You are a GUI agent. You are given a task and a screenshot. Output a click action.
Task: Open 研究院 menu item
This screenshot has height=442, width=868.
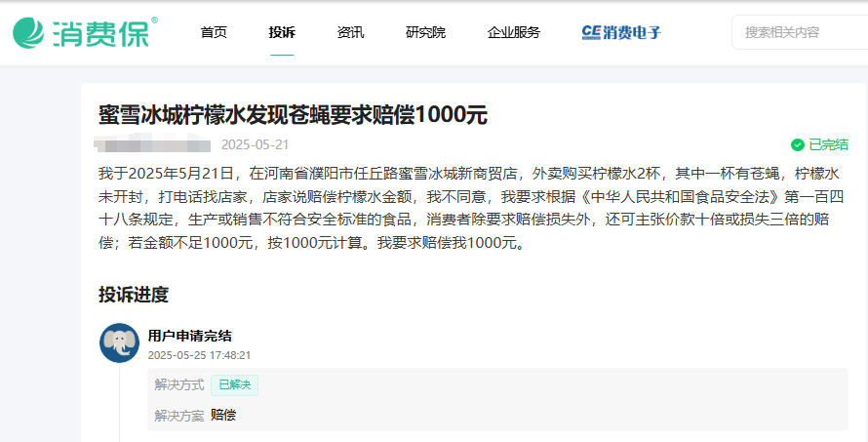click(x=425, y=32)
